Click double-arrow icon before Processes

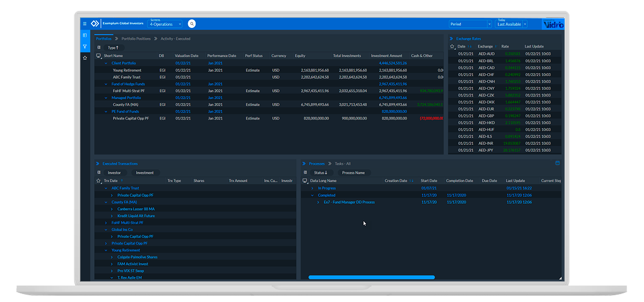click(x=304, y=163)
